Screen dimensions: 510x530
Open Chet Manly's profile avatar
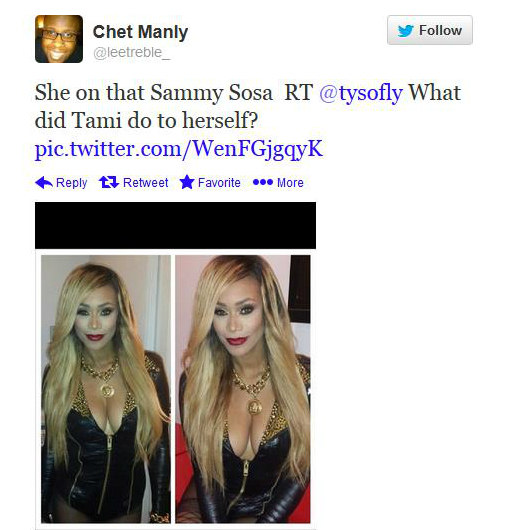click(x=59, y=39)
